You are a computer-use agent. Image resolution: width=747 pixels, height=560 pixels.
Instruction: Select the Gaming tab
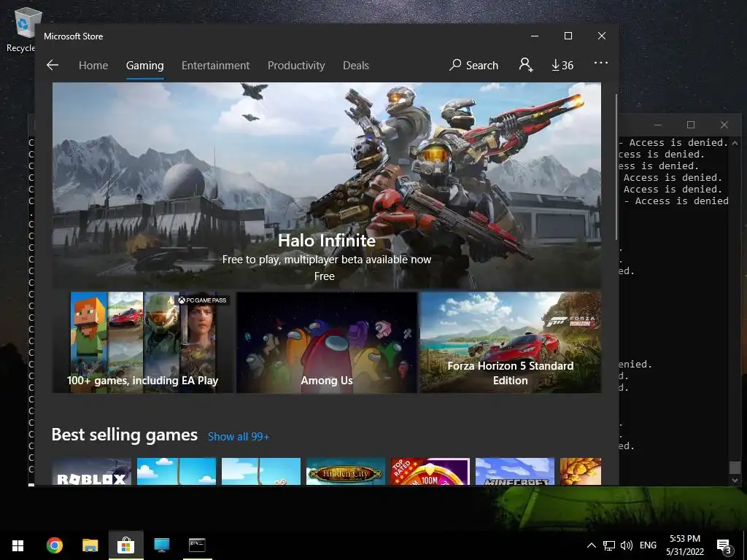[145, 65]
